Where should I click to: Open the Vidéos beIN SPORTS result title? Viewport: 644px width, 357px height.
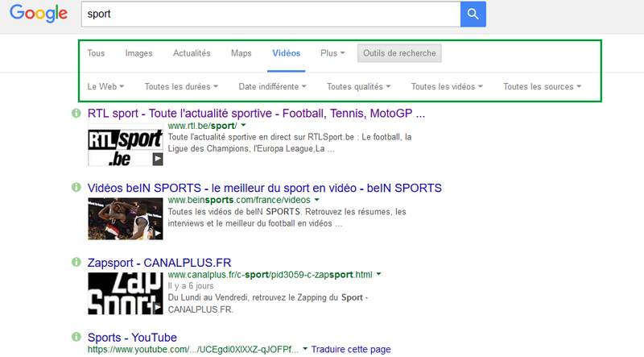click(x=265, y=188)
